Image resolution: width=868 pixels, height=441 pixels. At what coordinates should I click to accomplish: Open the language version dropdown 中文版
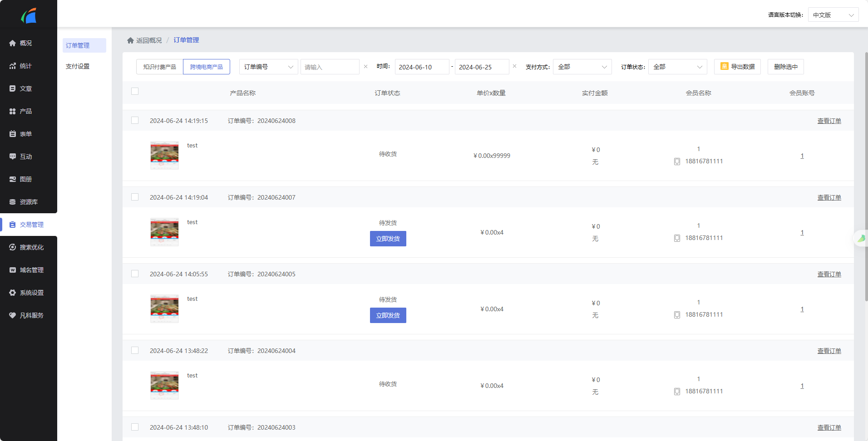coord(833,15)
